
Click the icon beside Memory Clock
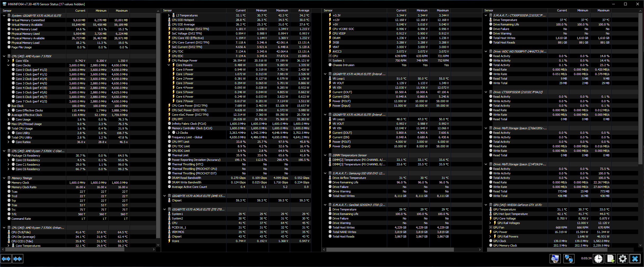point(9,183)
